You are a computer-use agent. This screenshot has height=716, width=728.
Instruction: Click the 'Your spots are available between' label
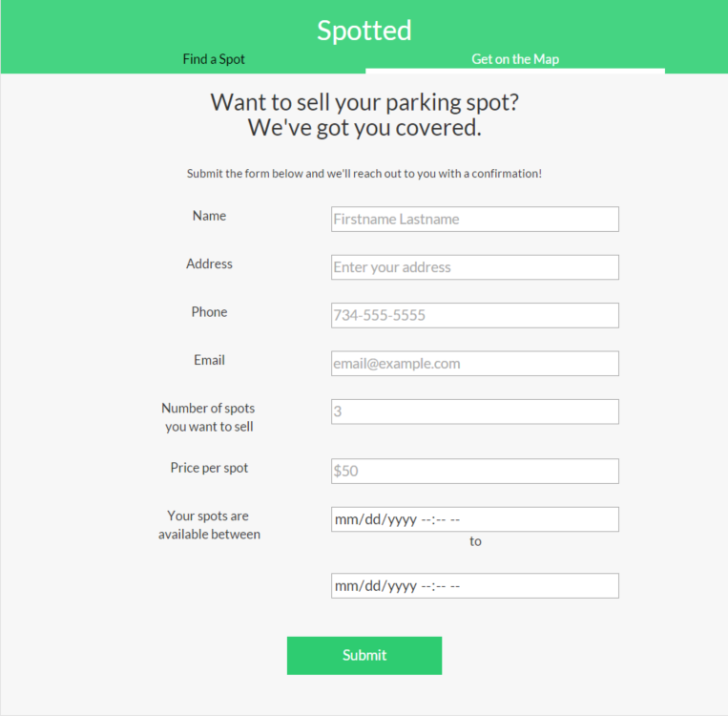coord(209,525)
